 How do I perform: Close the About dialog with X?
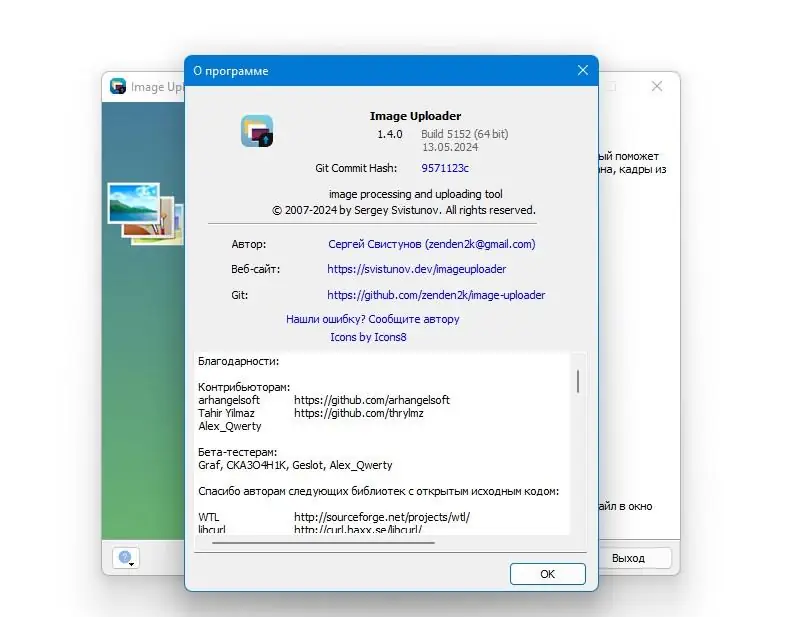point(583,70)
